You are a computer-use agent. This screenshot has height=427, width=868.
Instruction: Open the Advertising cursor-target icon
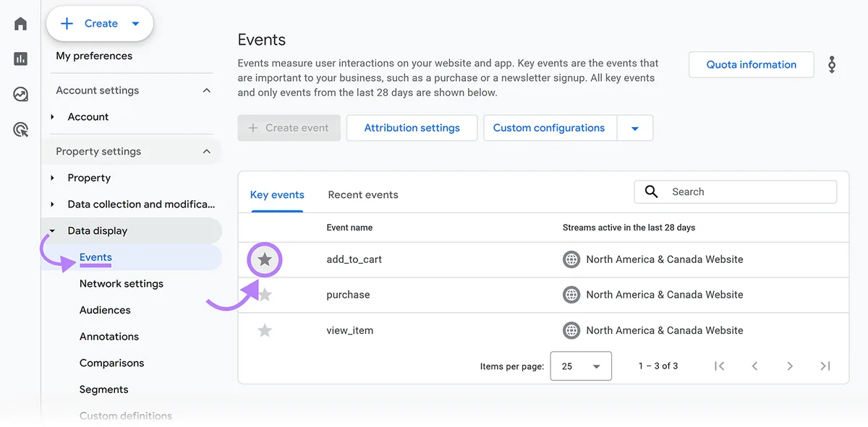coord(21,130)
